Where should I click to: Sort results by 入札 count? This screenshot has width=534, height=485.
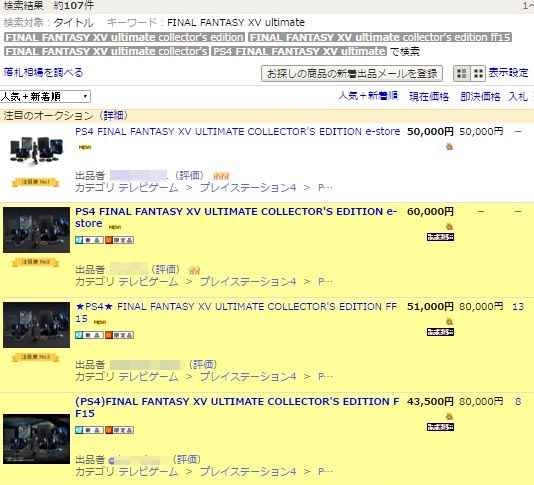coord(518,96)
